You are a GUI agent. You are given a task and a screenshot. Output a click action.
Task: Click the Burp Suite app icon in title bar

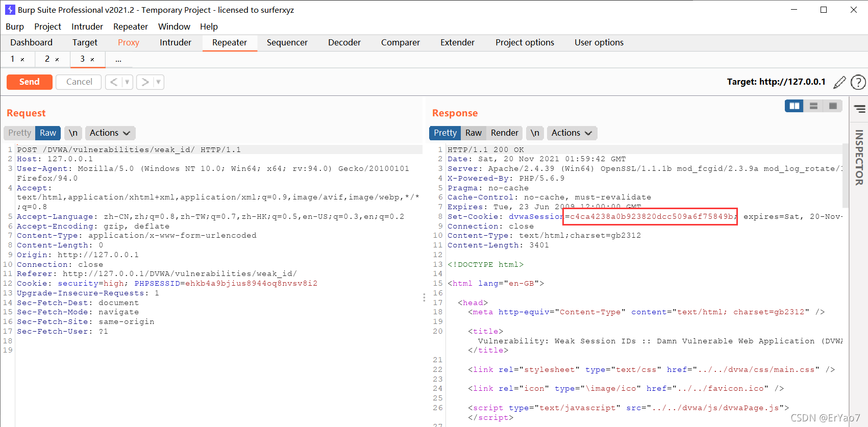click(10, 10)
